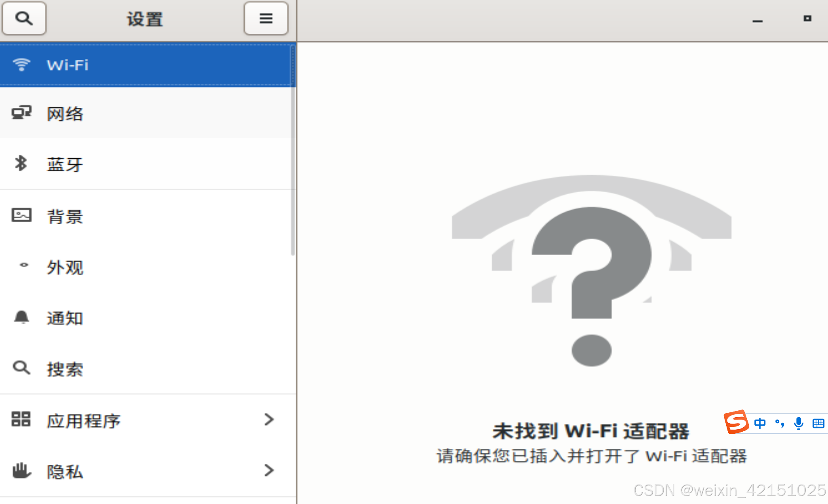Open the settings search button
Viewport: 828px width, 504px height.
click(24, 18)
